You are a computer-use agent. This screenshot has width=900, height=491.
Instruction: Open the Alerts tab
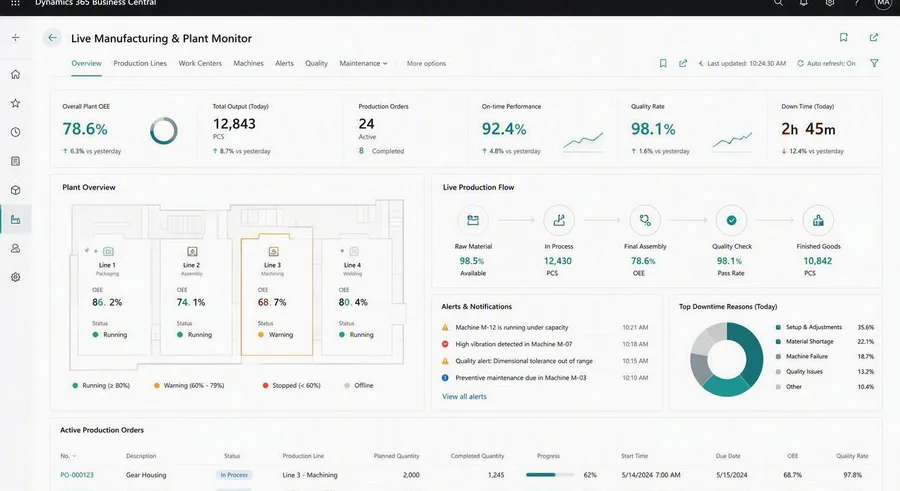click(284, 63)
